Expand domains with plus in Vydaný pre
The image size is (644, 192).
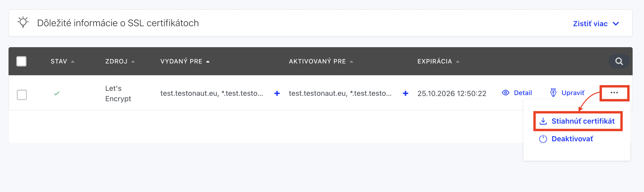(x=277, y=93)
